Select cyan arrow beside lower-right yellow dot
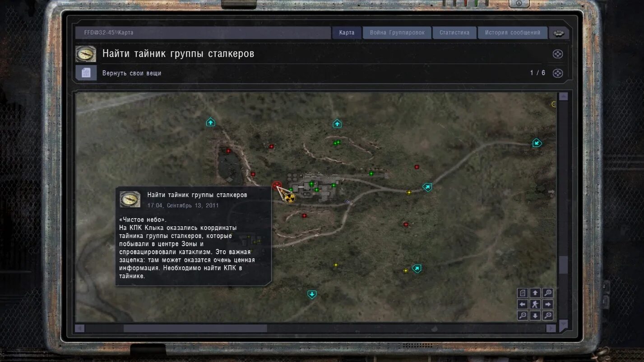 pos(417,268)
